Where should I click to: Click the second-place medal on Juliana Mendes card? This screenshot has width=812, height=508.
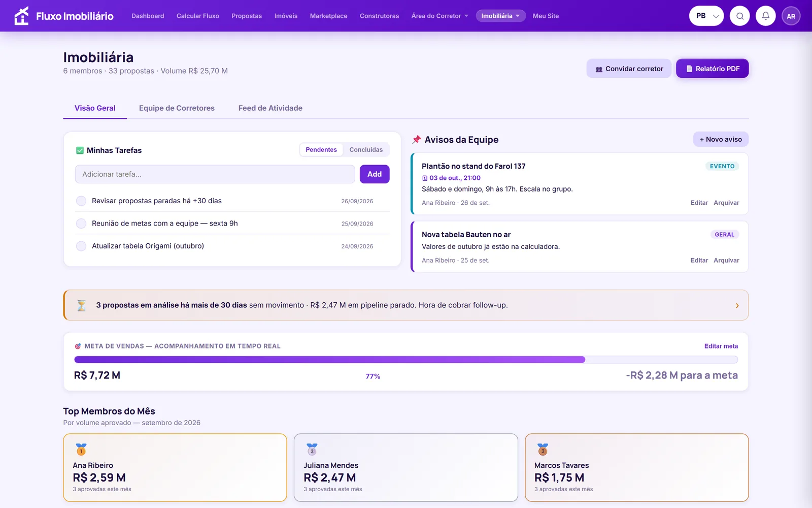(312, 449)
